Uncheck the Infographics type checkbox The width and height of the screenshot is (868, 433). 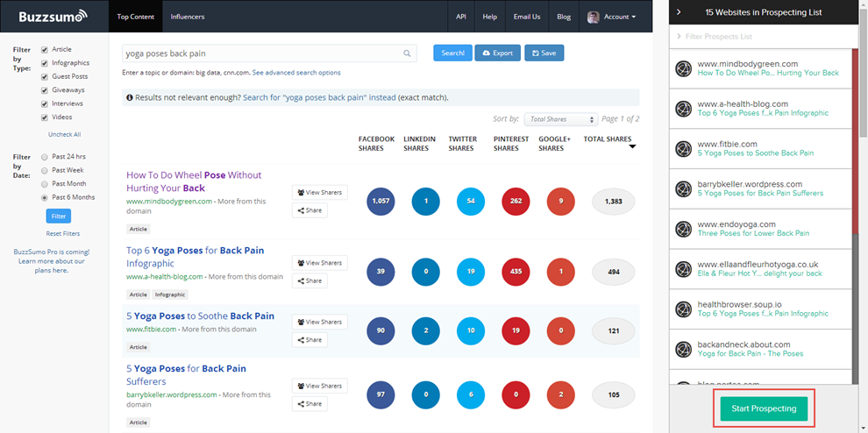click(x=45, y=63)
